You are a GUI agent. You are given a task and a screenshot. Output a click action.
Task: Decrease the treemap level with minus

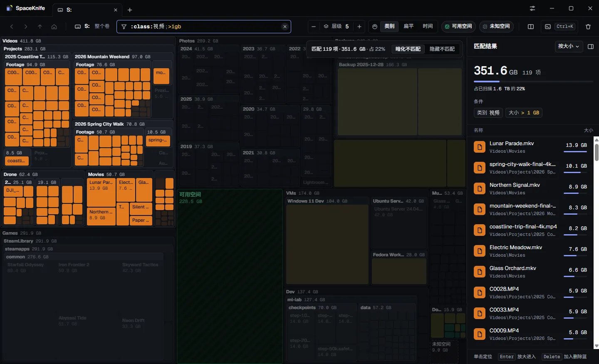[314, 27]
